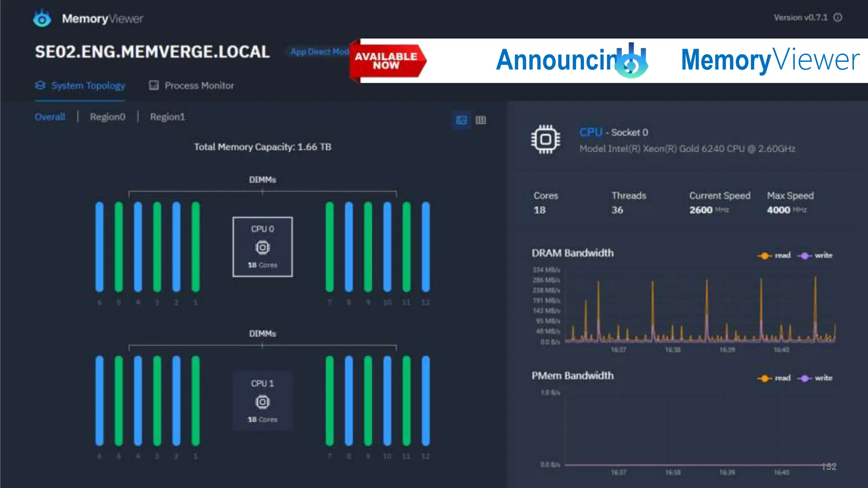Image resolution: width=868 pixels, height=488 pixels.
Task: Switch to table grid view icon
Action: pos(481,120)
